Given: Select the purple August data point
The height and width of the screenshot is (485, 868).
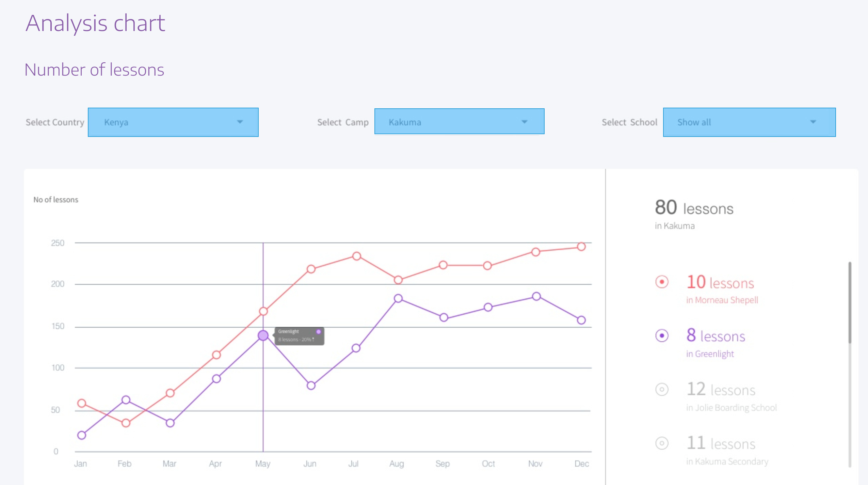Looking at the screenshot, I should pos(398,299).
